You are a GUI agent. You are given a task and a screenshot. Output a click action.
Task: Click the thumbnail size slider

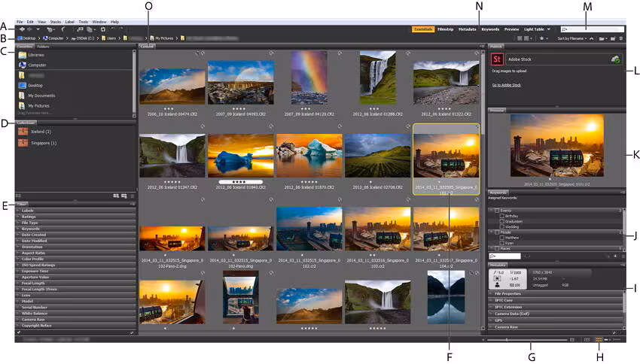[527, 339]
